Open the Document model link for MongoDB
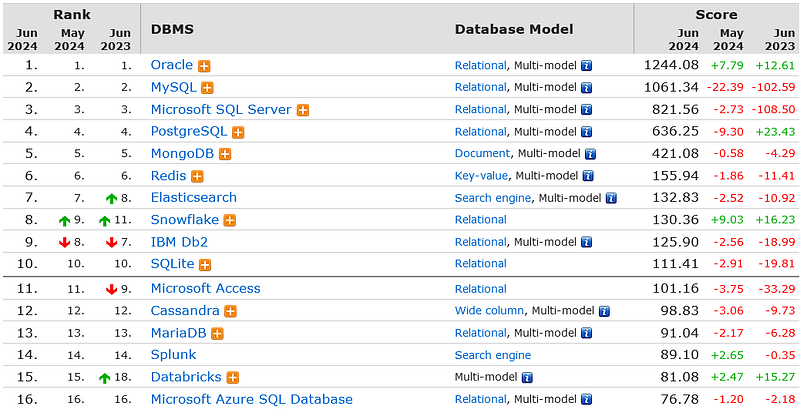This screenshot has width=800, height=409. coord(482,154)
